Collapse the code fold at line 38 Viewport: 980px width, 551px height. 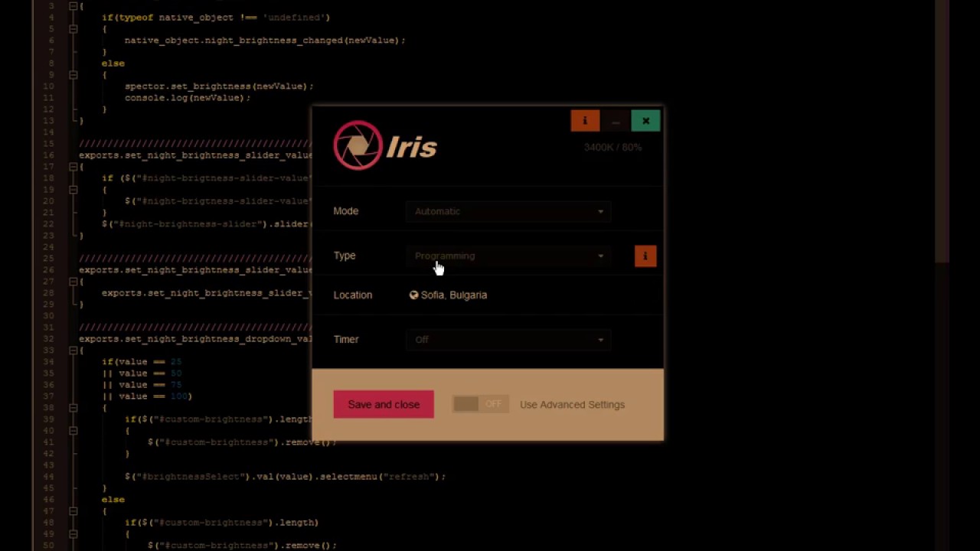[x=73, y=408]
